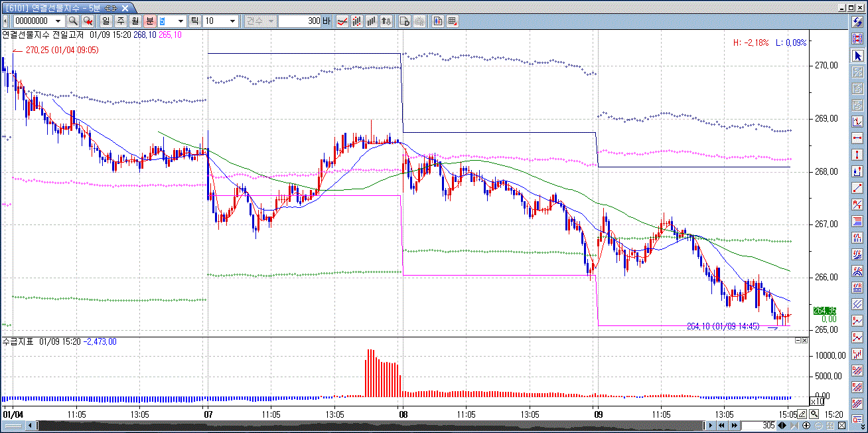This screenshot has width=868, height=433.
Task: Open the tick interval dropdown showing 10
Action: coord(232,21)
